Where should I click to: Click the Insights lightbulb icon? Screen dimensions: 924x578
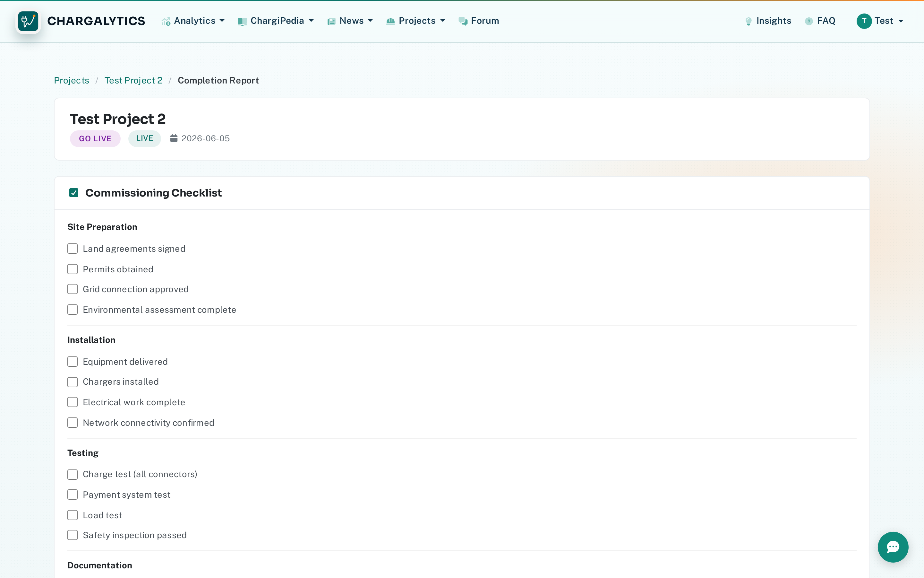point(749,22)
